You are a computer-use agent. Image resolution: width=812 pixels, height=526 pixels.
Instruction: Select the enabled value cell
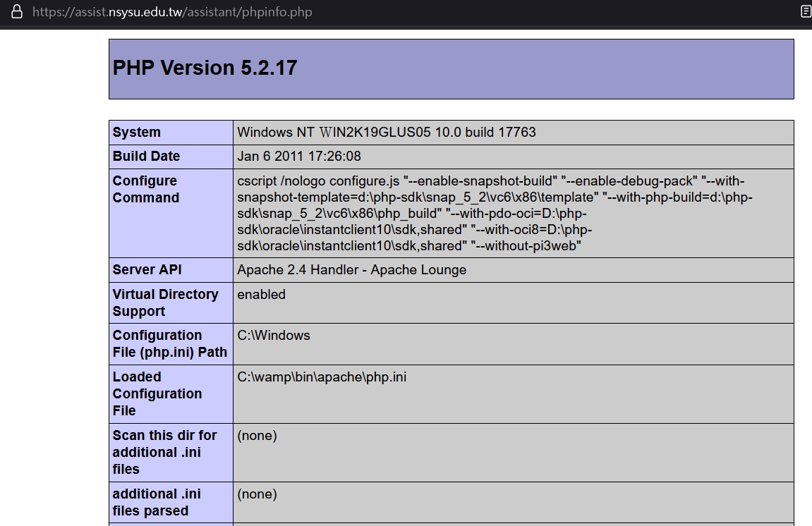tap(261, 294)
